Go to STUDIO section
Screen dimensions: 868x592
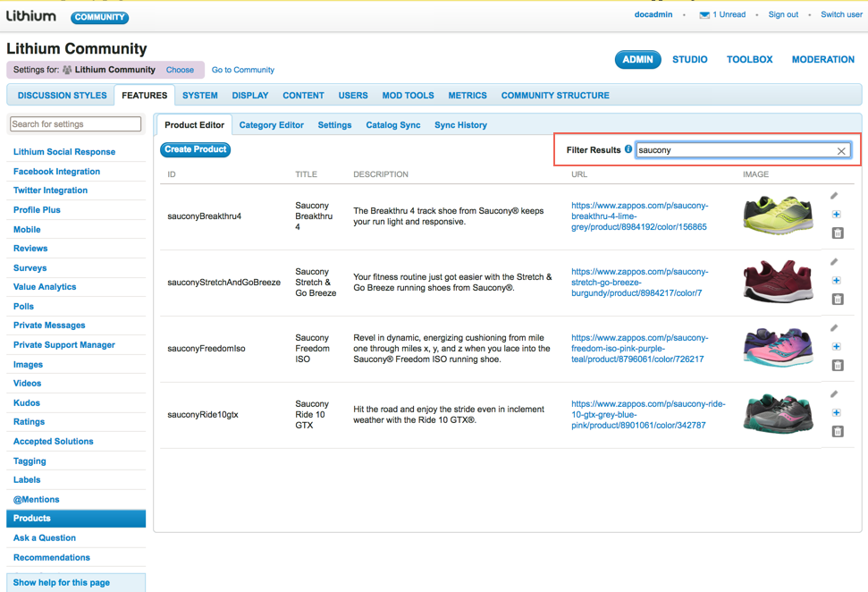[690, 60]
